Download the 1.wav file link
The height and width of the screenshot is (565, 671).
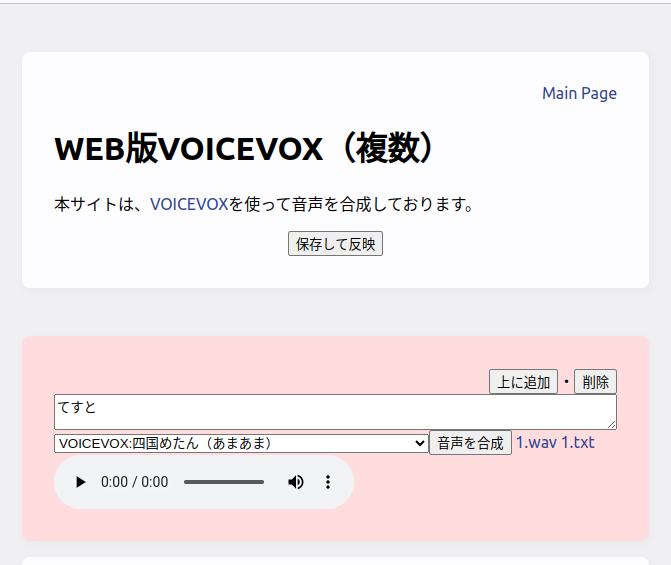[x=536, y=442]
